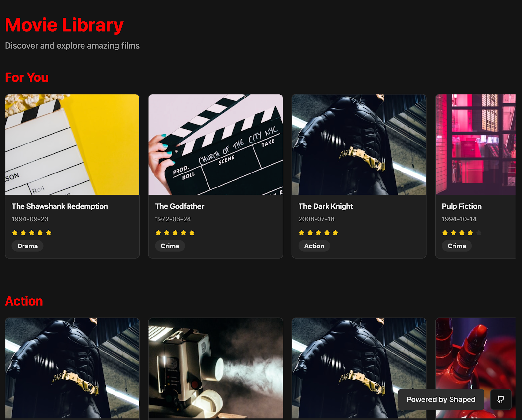Click the Movie Library heading
This screenshot has width=522, height=420.
pos(64,25)
